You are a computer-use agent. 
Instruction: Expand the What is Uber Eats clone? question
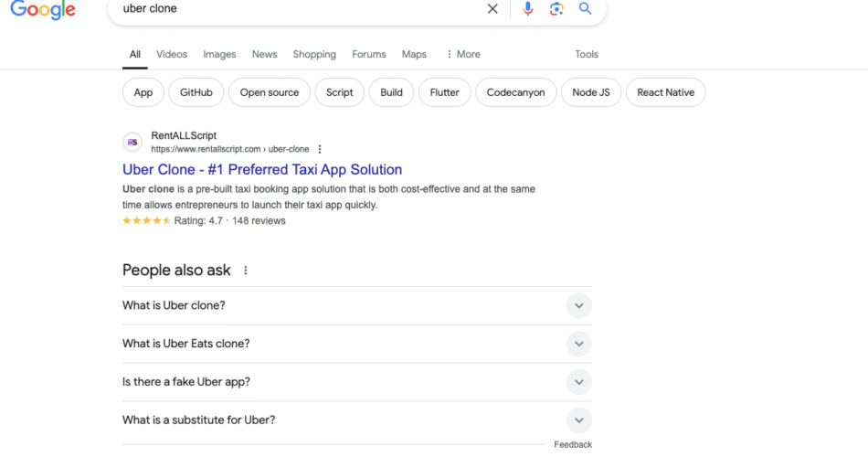click(357, 344)
